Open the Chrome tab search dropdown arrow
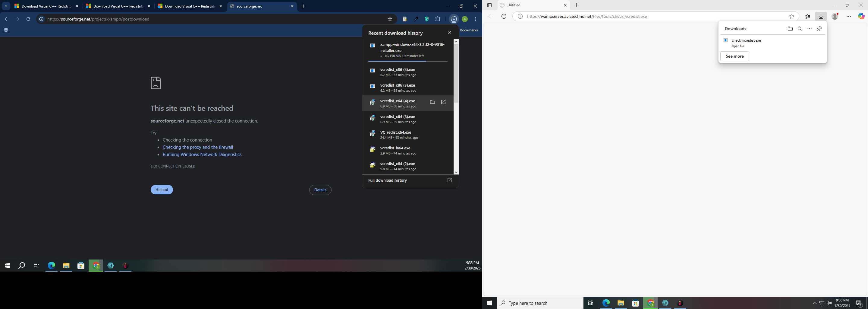This screenshot has height=309, width=868. tap(6, 6)
